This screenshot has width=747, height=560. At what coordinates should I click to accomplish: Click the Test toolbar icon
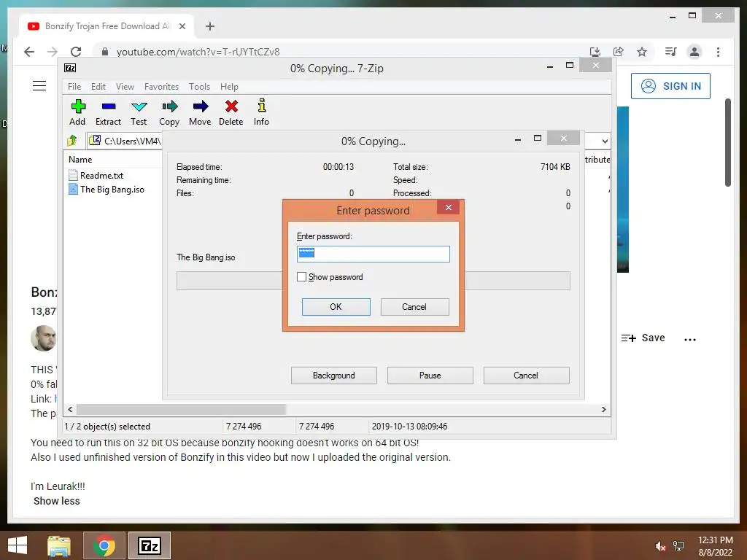[139, 112]
